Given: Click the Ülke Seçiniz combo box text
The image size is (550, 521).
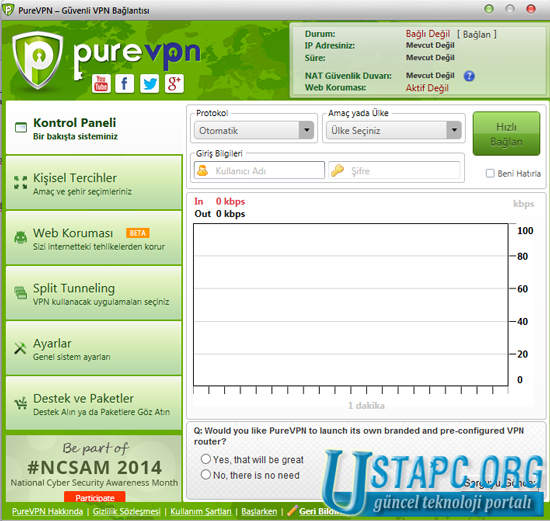Looking at the screenshot, I should 356,131.
